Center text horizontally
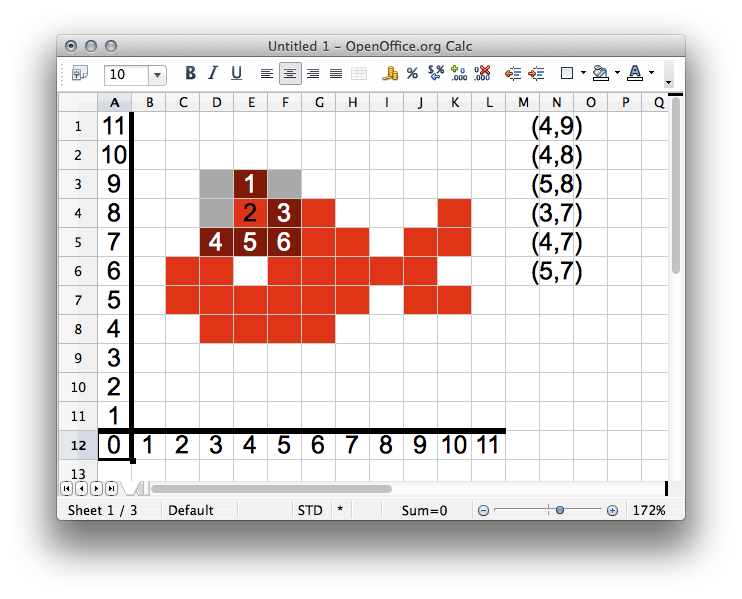The width and height of the screenshot is (742, 599). [x=290, y=74]
